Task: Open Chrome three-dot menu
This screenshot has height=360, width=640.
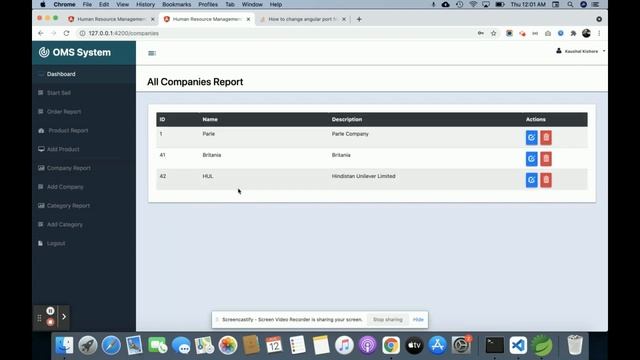Action: [599, 33]
